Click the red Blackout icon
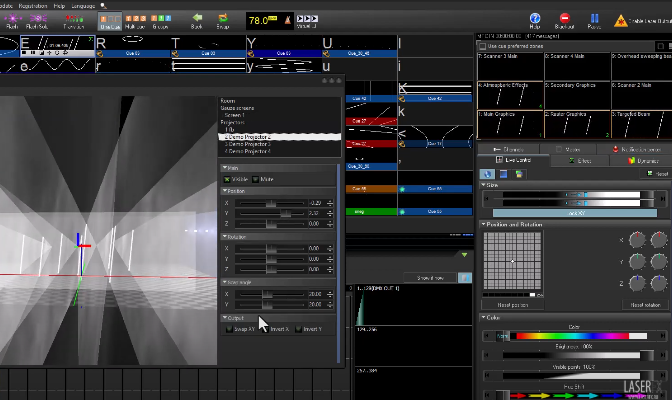672x400 pixels. (564, 18)
